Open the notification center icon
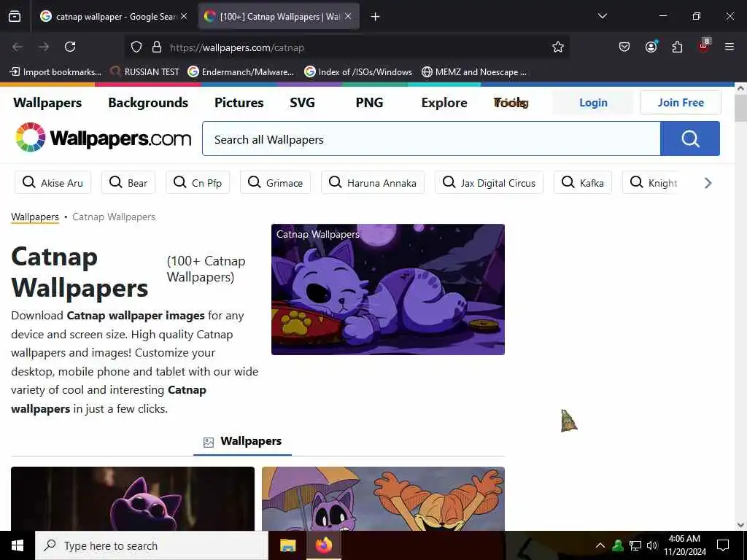This screenshot has width=747, height=560. [x=723, y=545]
